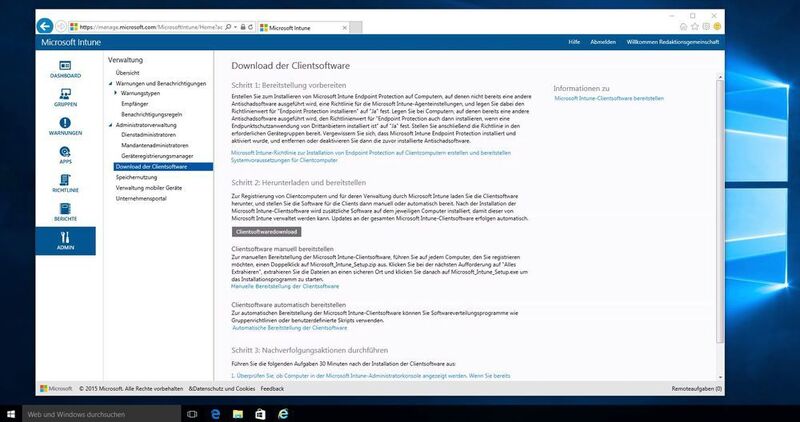Select Download der Clientsoftware tree item
This screenshot has height=422, width=800.
[x=163, y=167]
